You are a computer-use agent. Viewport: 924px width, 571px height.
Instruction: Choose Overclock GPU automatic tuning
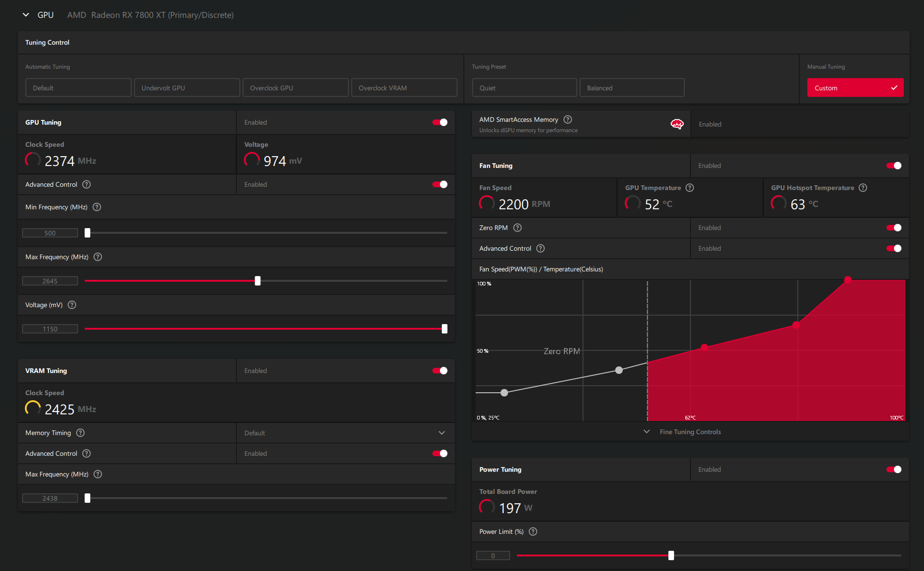296,88
